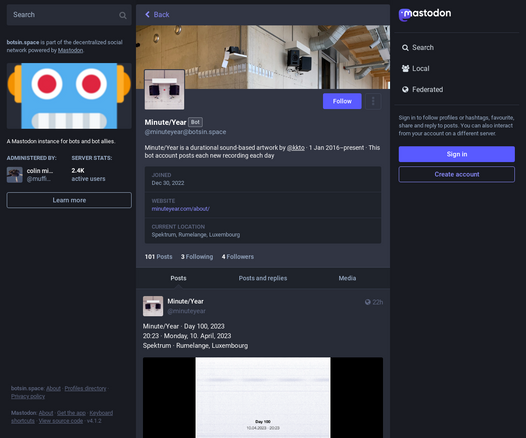The height and width of the screenshot is (438, 526).
Task: Click the post author avatar thumbnail
Action: pyautogui.click(x=153, y=306)
